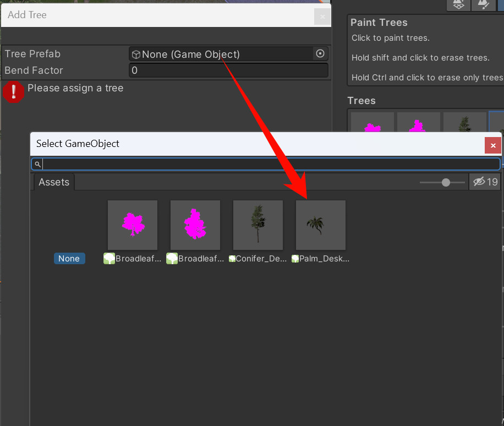Image resolution: width=504 pixels, height=426 pixels.
Task: Edit the Bend Factor value field
Action: (x=228, y=70)
